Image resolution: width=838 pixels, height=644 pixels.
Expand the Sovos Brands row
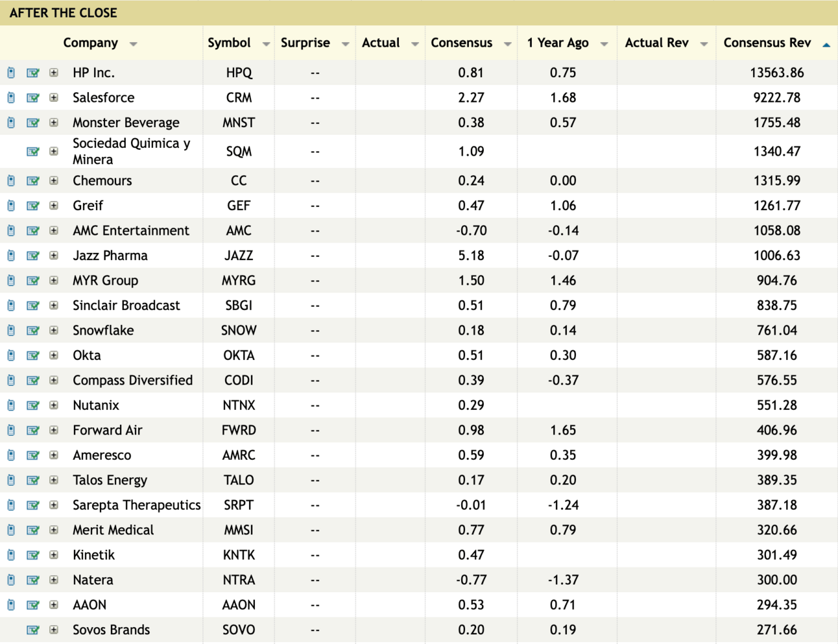(54, 630)
